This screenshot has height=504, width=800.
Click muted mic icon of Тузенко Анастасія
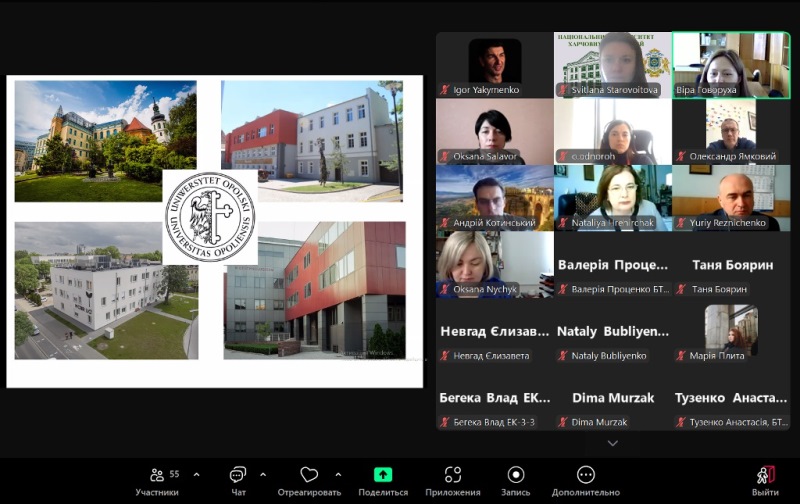pyautogui.click(x=681, y=422)
